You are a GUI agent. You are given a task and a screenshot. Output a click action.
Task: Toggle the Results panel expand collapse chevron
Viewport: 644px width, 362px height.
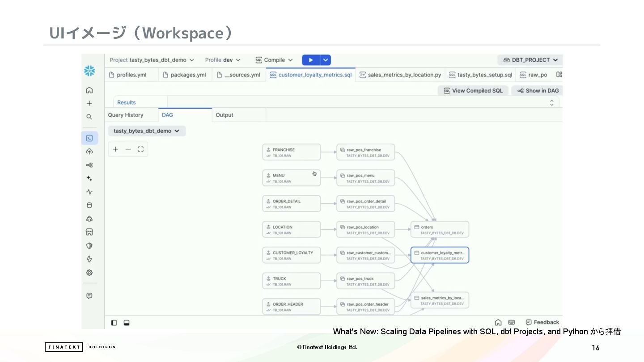pyautogui.click(x=552, y=102)
